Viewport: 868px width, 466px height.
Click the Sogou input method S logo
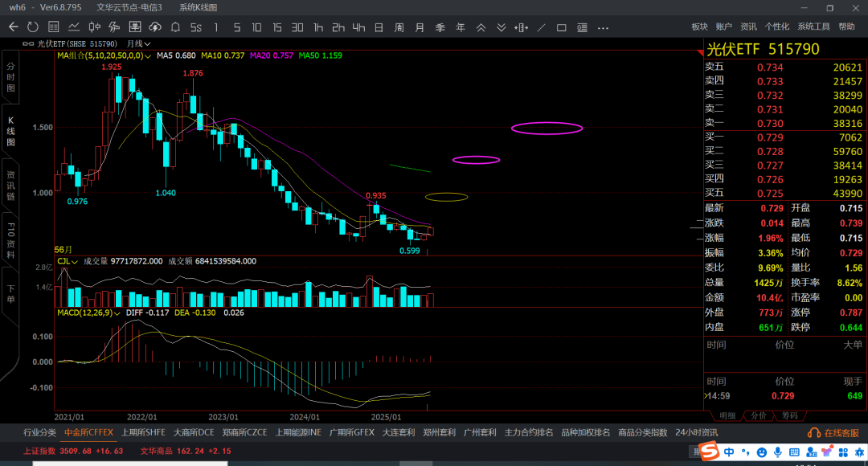[x=710, y=452]
